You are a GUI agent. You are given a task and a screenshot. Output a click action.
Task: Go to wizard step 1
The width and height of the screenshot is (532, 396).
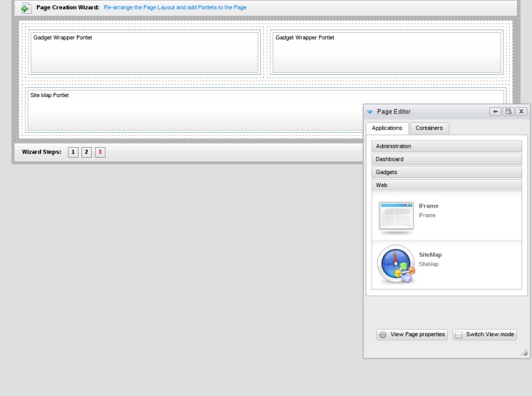pos(74,152)
